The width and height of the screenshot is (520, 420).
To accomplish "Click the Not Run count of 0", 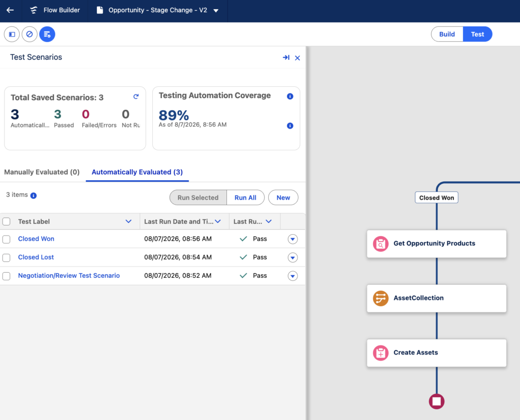I will (126, 114).
